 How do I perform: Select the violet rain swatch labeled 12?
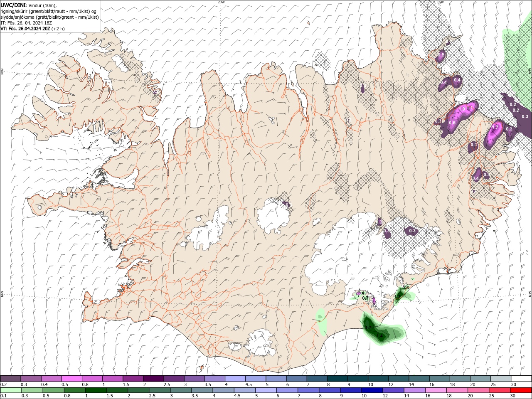(x=393, y=390)
